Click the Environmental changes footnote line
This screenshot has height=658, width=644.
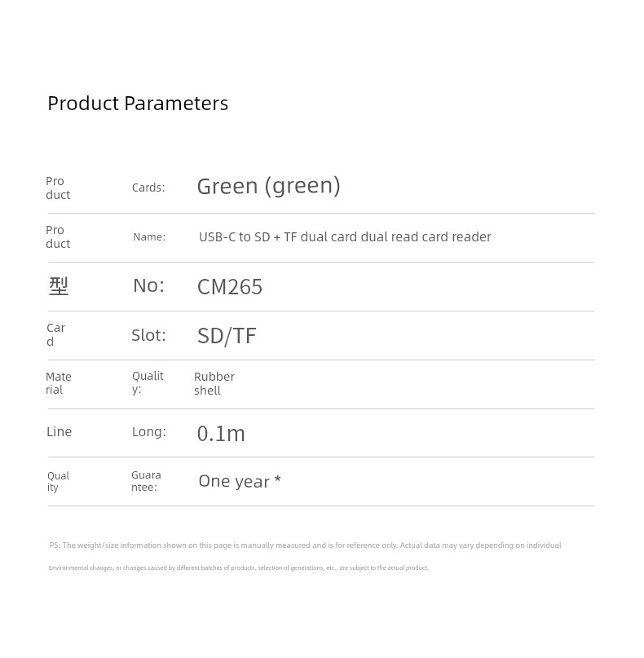[238, 567]
